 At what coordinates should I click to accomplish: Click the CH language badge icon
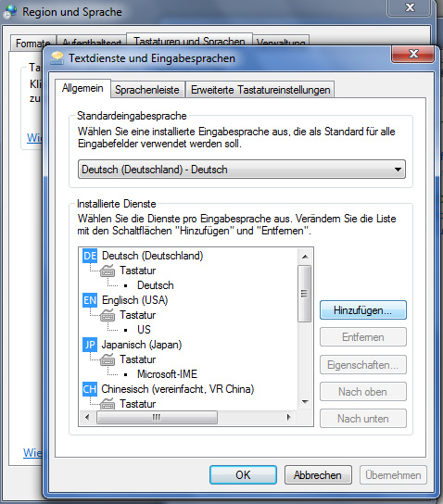coord(90,389)
